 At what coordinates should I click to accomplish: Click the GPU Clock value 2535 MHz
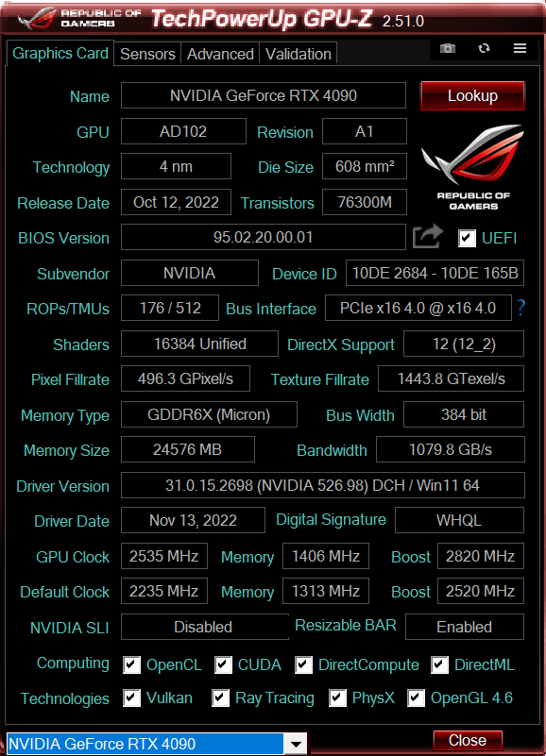(x=164, y=556)
